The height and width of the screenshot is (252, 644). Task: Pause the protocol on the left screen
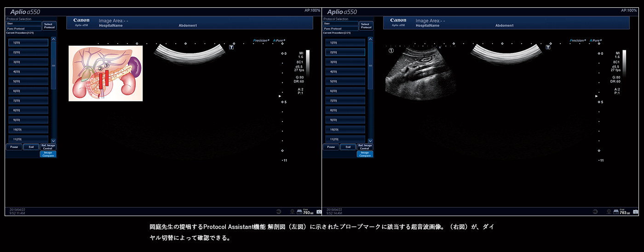pyautogui.click(x=14, y=147)
